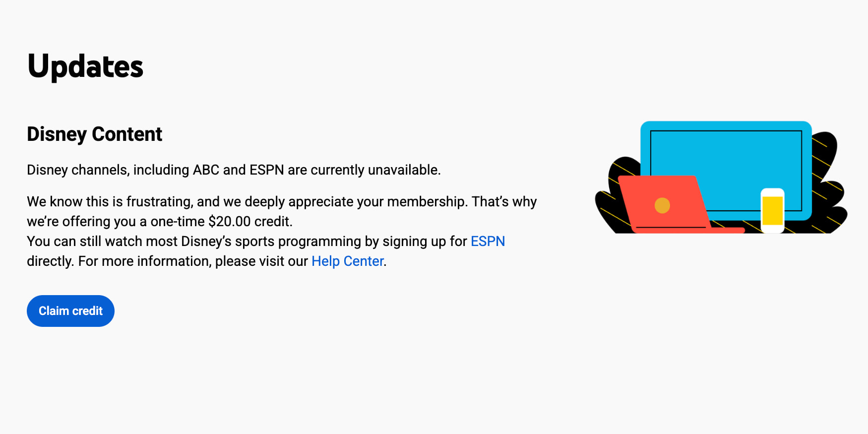The height and width of the screenshot is (434, 868).
Task: Click the Claim credit button
Action: coord(70,311)
